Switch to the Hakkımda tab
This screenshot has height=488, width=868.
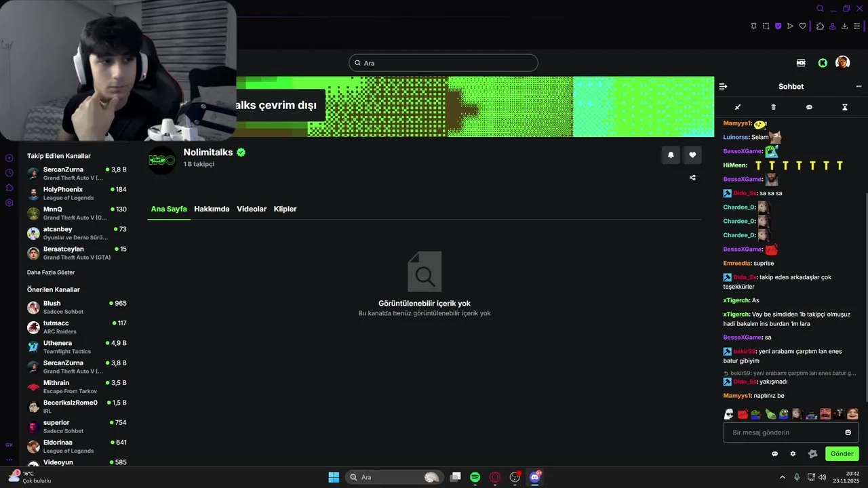tap(212, 209)
